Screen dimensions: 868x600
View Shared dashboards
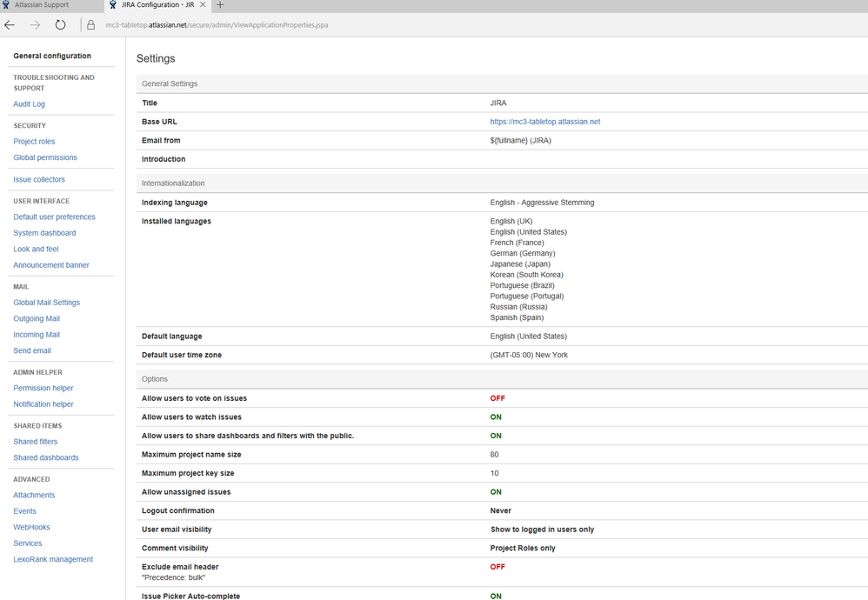(x=46, y=457)
